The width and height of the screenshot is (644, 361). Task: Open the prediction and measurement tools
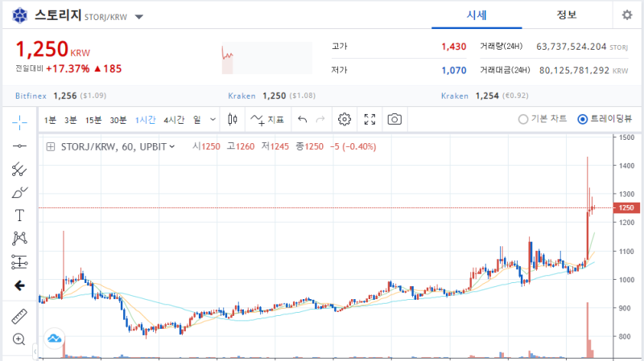(x=19, y=262)
